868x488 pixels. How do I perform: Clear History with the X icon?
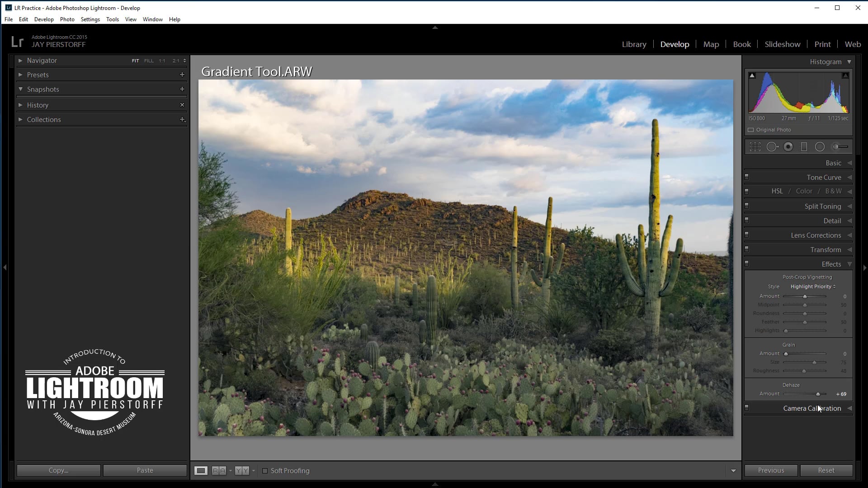(182, 105)
